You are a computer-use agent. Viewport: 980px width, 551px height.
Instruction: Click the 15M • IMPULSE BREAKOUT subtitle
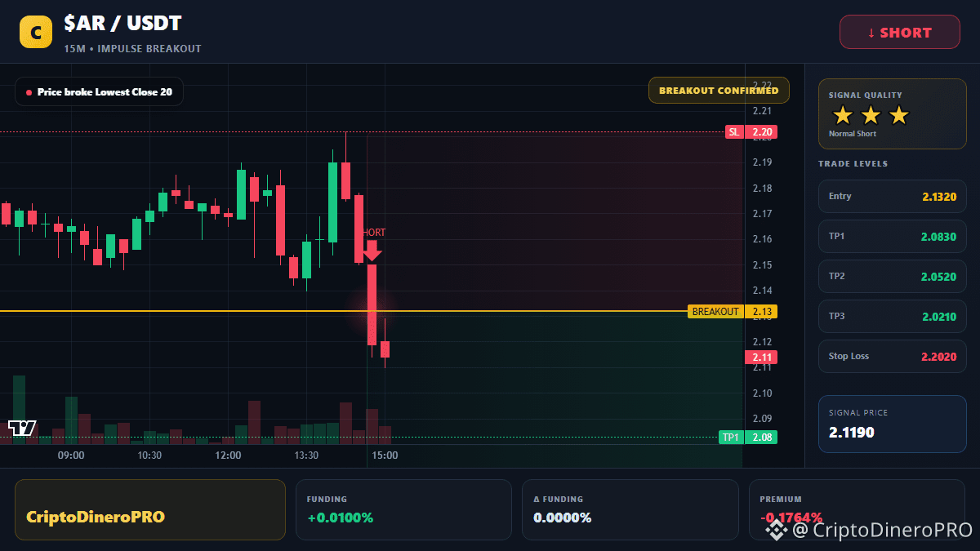[x=132, y=49]
